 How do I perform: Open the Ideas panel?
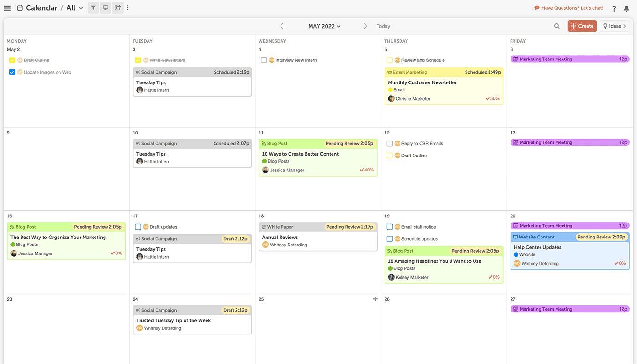615,26
